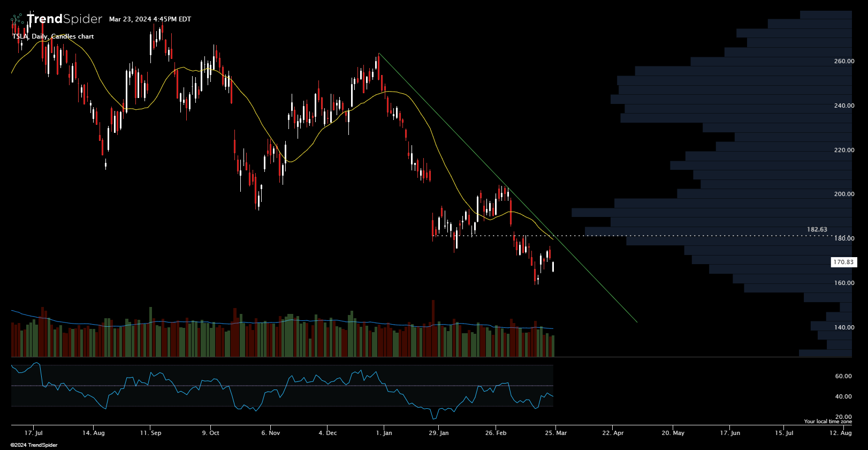Select the TSLA, Daily, Candles chart title
This screenshot has height=450, width=868.
[53, 36]
